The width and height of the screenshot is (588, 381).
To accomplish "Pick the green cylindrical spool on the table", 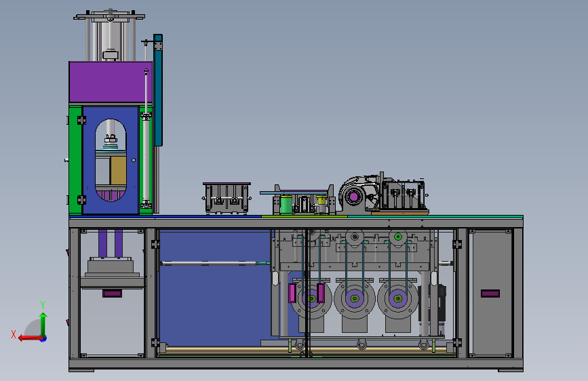I will pos(286,205).
